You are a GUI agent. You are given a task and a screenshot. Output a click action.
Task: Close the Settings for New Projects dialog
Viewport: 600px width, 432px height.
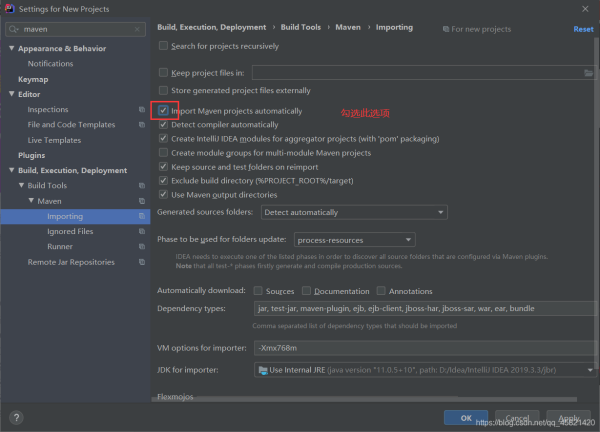(585, 8)
